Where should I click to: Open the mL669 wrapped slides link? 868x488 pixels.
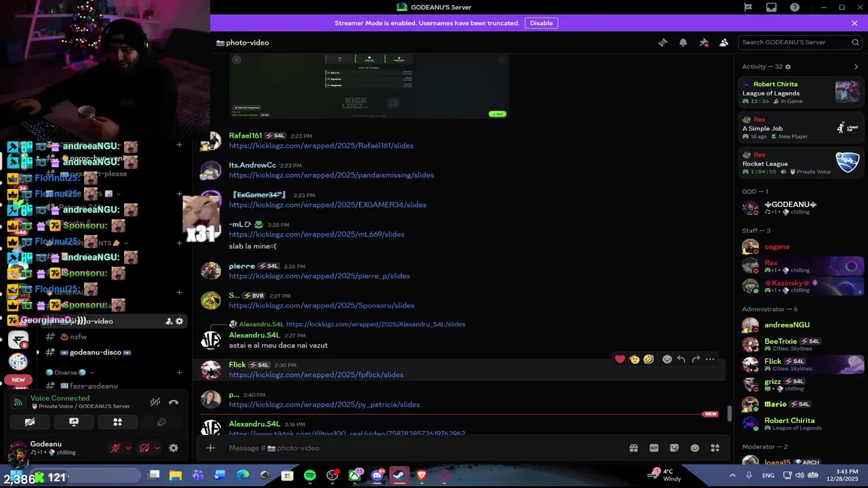[316, 235]
